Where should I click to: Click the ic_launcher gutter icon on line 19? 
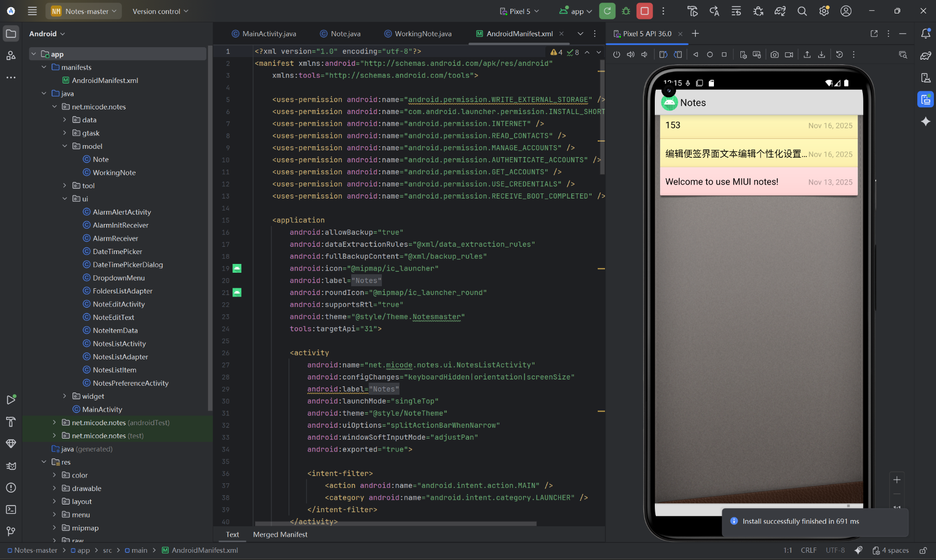(x=237, y=269)
